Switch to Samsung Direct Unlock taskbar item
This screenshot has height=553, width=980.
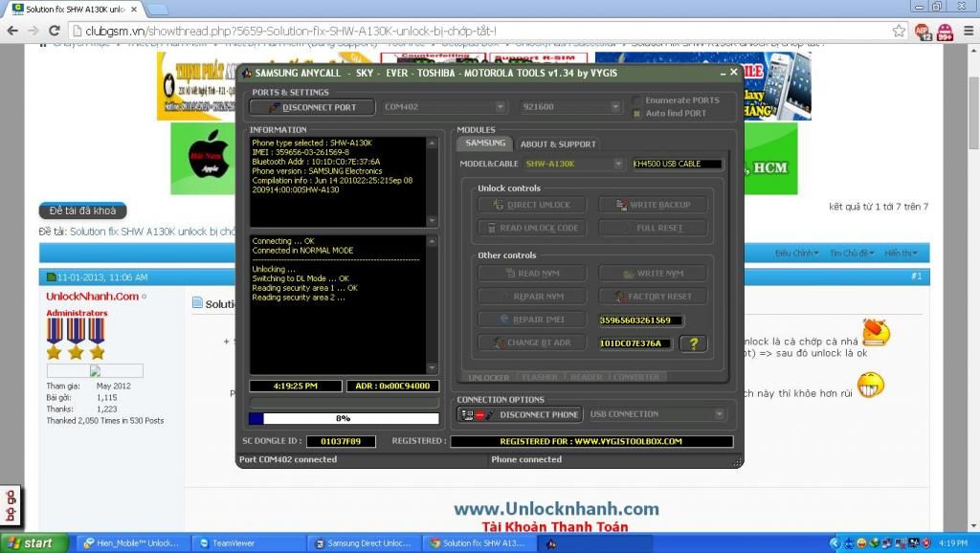(363, 543)
